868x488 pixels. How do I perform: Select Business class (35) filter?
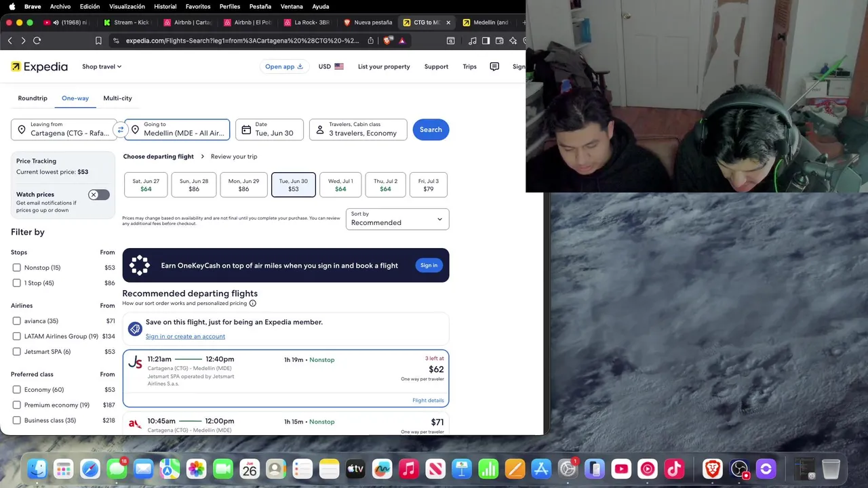pyautogui.click(x=17, y=420)
